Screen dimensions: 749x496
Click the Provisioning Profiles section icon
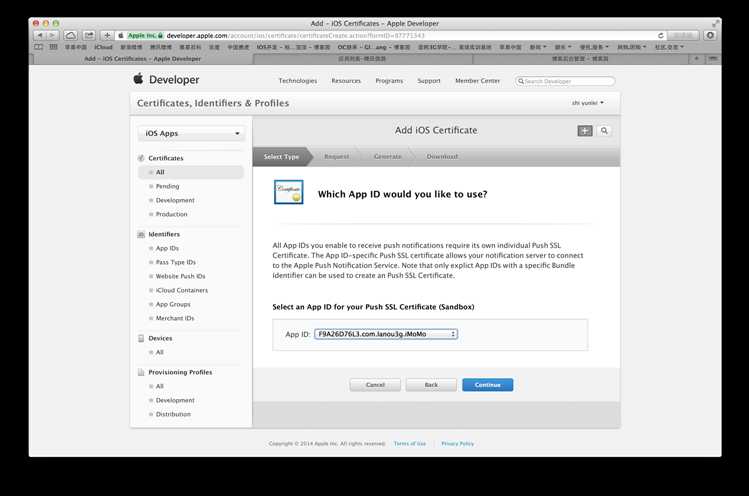(x=141, y=372)
